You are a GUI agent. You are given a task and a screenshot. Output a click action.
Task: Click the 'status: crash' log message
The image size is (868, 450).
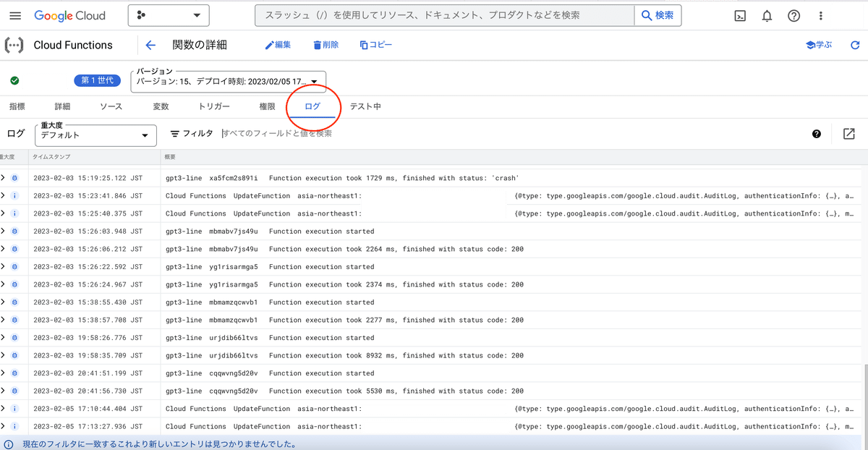tap(393, 178)
